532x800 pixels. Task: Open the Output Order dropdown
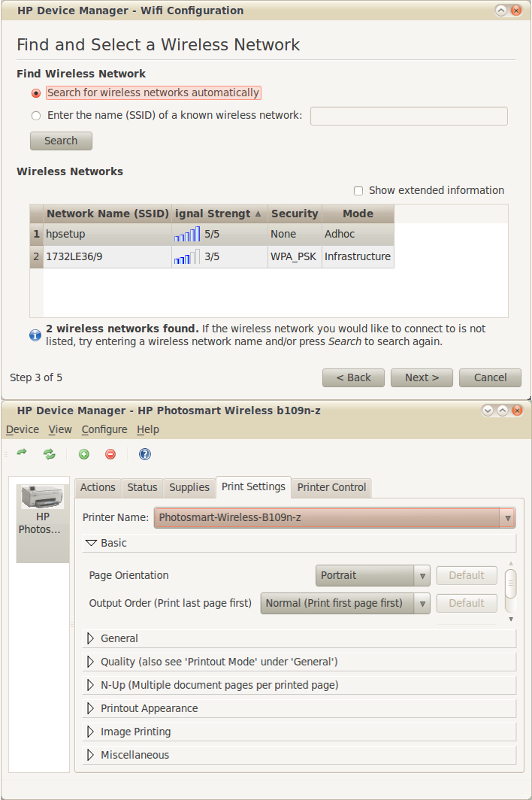[x=346, y=604]
